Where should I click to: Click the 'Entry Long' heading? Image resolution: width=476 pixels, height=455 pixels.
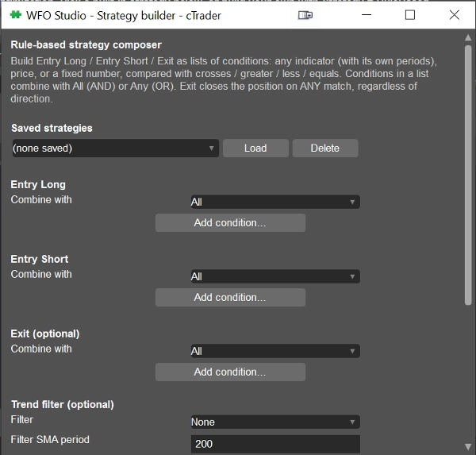[x=38, y=184]
